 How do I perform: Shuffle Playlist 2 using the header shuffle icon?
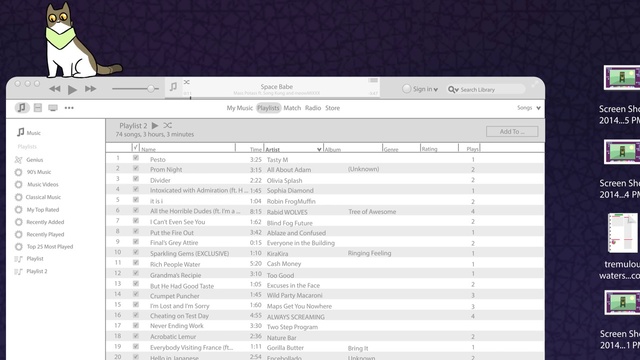click(167, 125)
